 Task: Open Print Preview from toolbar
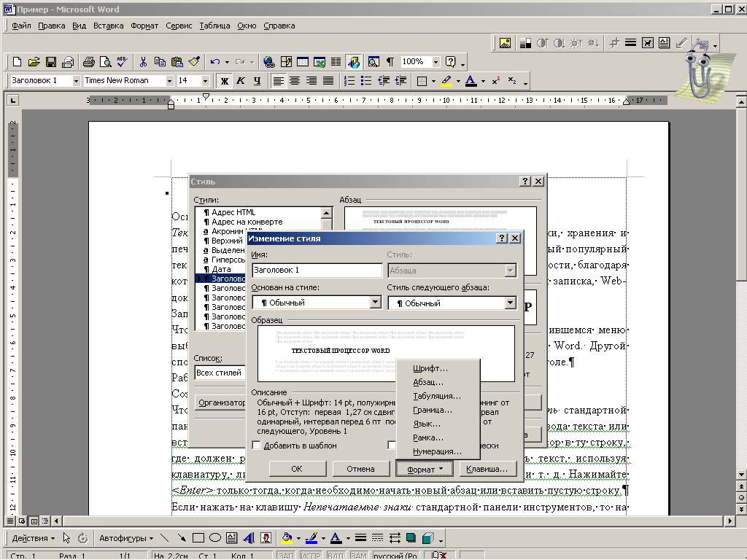click(105, 62)
